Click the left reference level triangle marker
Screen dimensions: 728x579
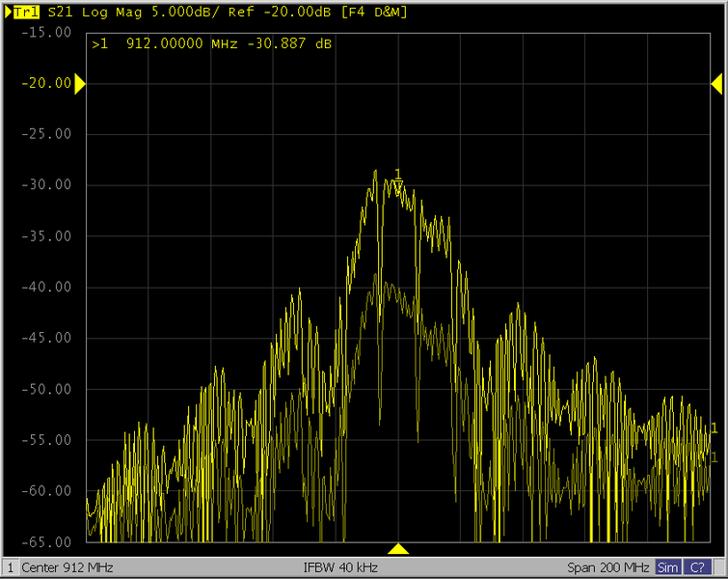(80, 85)
